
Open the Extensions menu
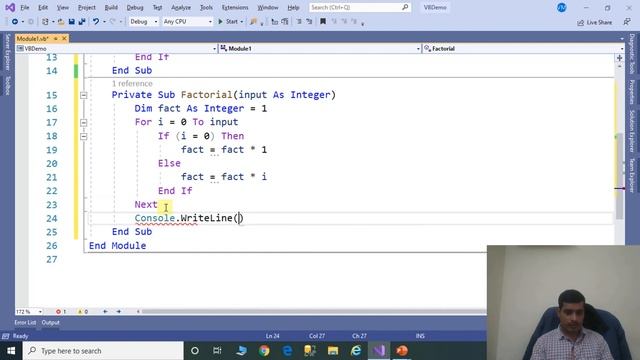(235, 7)
